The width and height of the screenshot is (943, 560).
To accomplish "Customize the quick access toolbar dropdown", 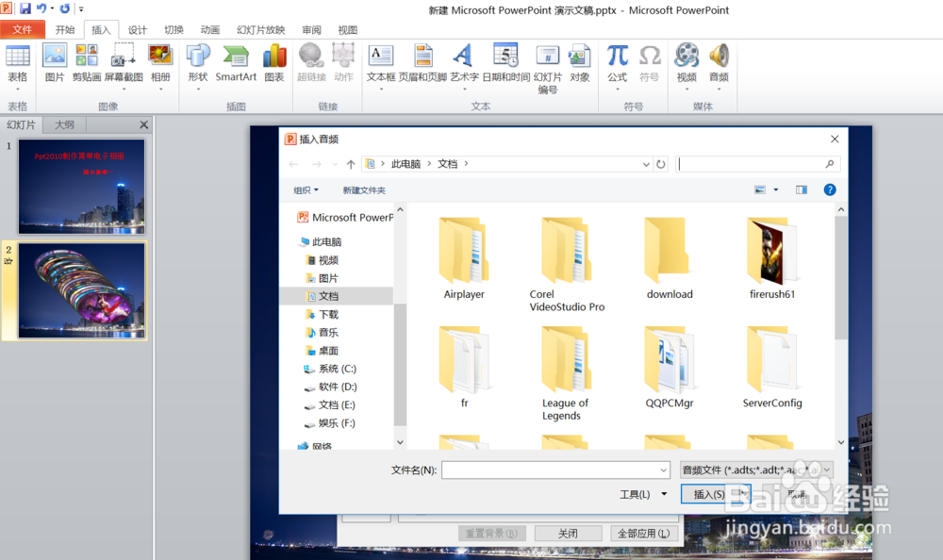I will pos(81,9).
